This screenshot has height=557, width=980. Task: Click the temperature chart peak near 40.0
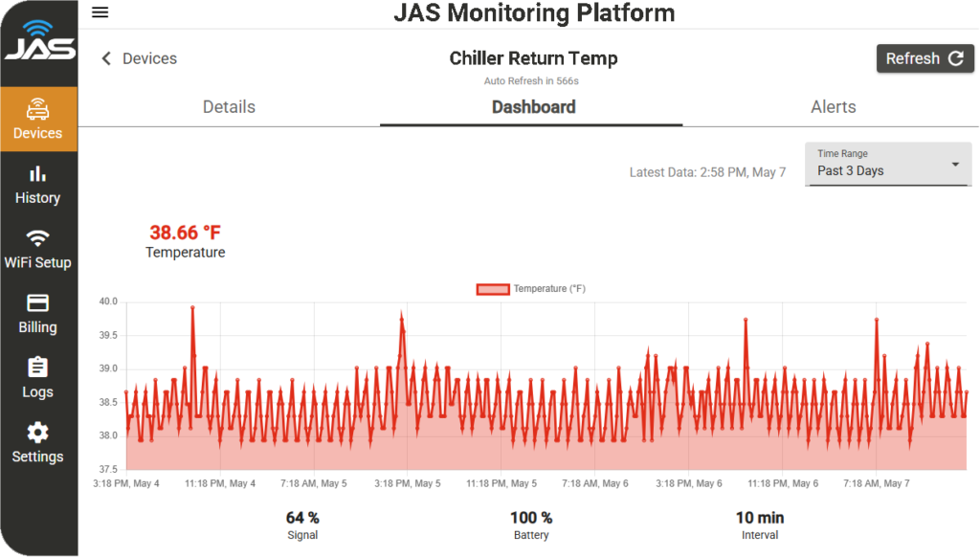pos(192,308)
